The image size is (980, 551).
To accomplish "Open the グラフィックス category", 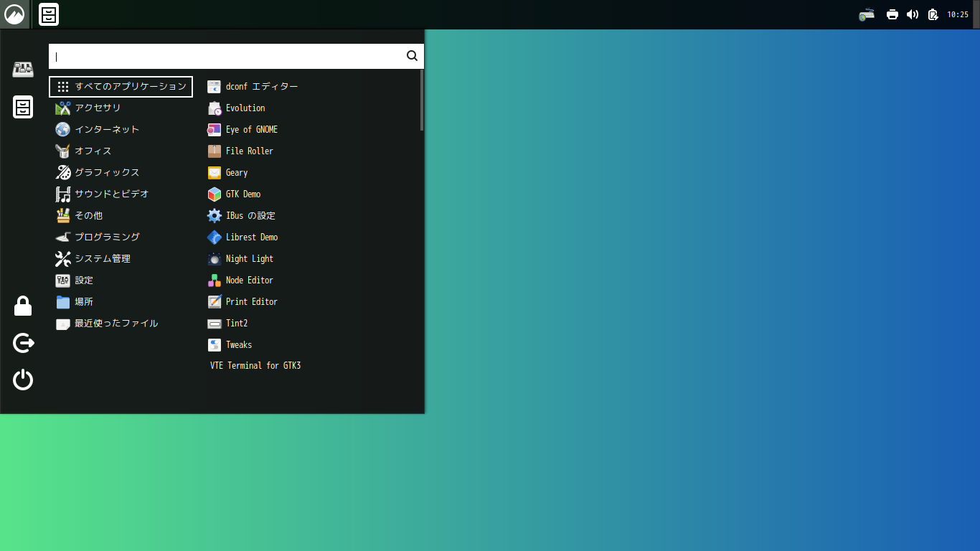I will pyautogui.click(x=121, y=172).
